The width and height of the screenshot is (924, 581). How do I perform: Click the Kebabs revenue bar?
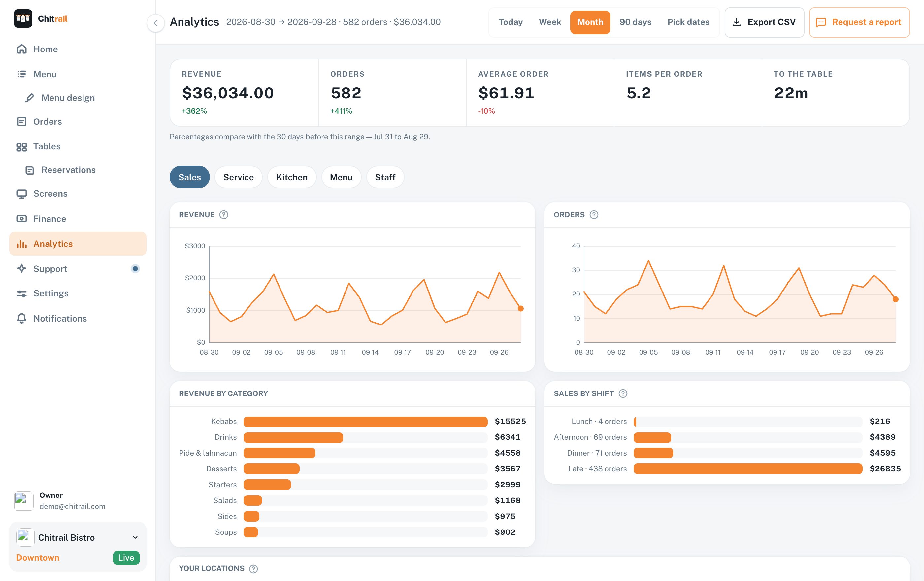point(365,422)
